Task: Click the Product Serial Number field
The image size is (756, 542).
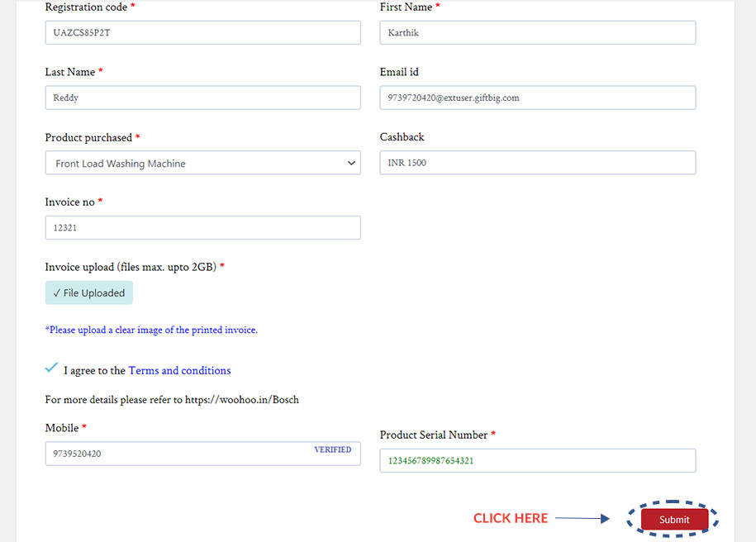Action: [x=538, y=460]
